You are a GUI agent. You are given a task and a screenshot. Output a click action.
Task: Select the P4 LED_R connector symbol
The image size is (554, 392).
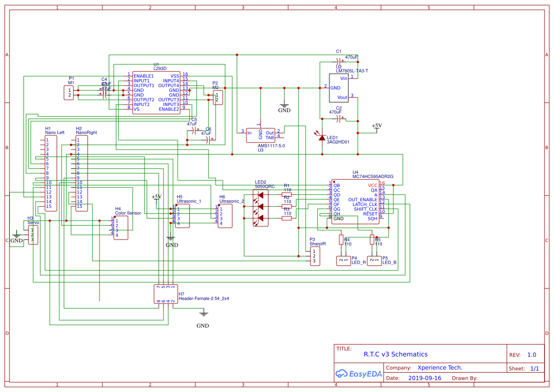tap(344, 261)
